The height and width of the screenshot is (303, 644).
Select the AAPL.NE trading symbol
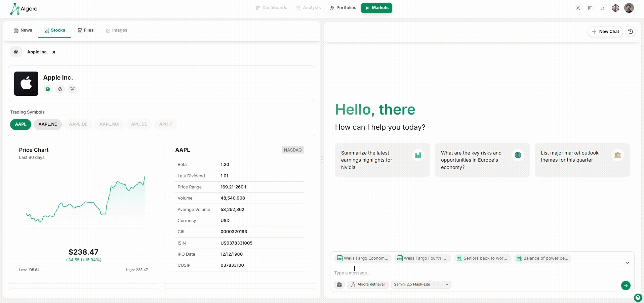coord(48,124)
